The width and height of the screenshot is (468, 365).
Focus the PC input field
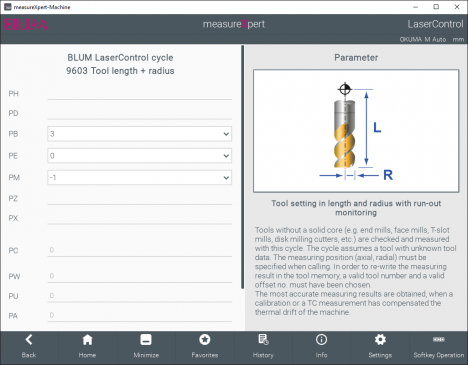(x=139, y=250)
